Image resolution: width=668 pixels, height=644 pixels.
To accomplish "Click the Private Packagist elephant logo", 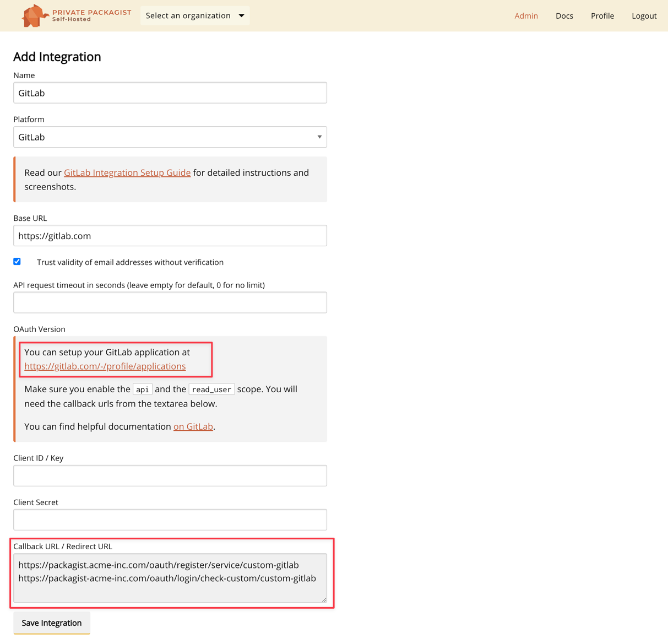I will click(x=34, y=15).
